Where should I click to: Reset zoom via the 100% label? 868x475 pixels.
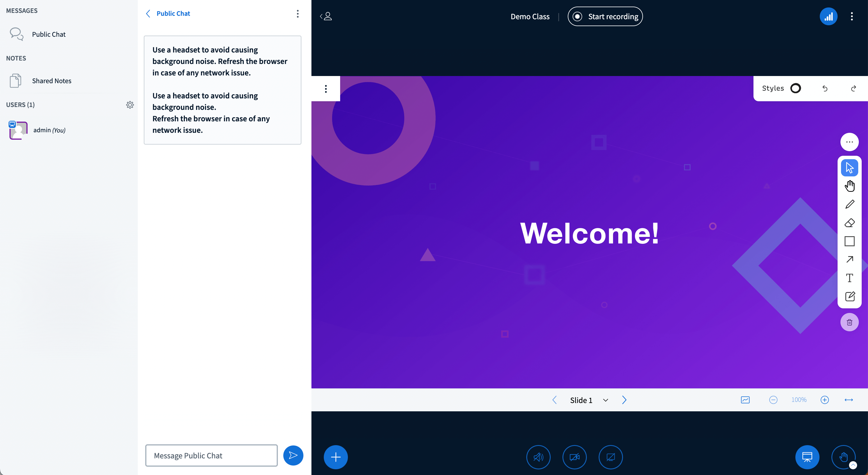click(799, 400)
